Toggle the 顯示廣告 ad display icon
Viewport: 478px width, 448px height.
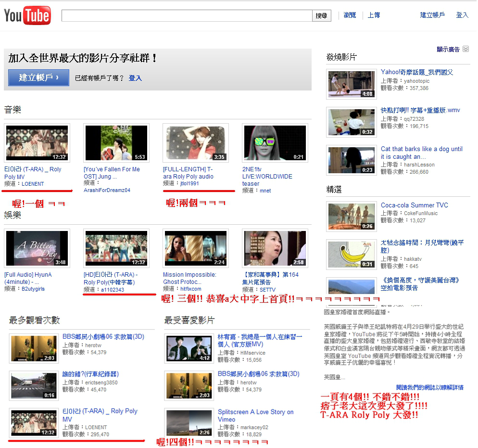pos(465,49)
